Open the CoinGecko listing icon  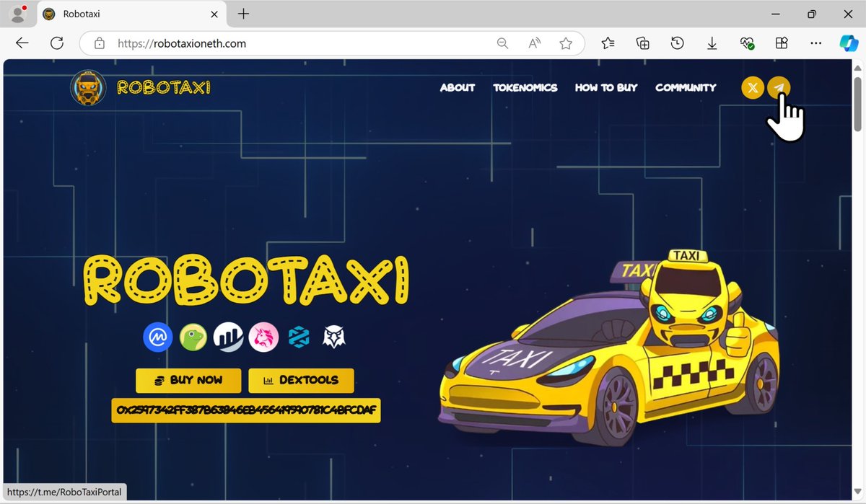(193, 337)
